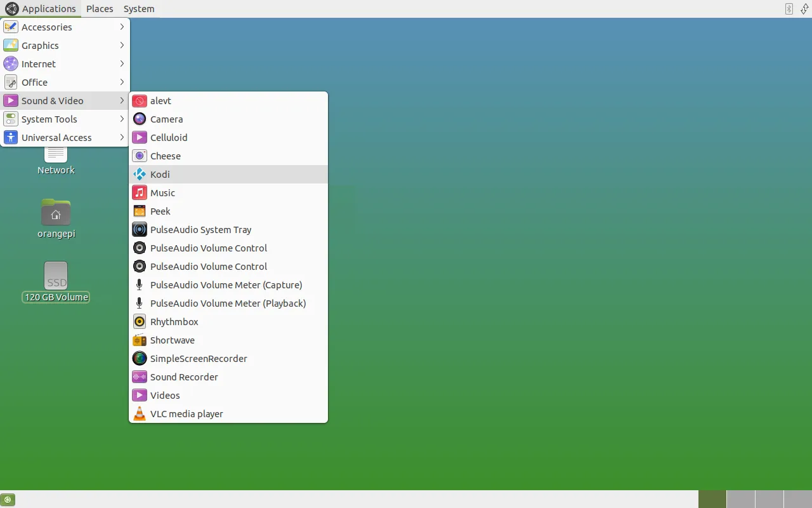Image resolution: width=812 pixels, height=508 pixels.
Task: Expand the System Tools submenu arrow
Action: point(122,119)
